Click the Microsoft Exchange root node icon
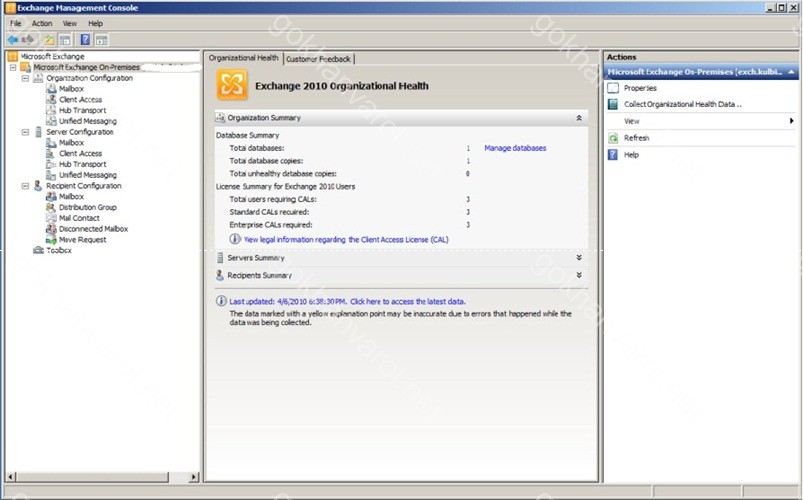The image size is (803, 500). click(x=12, y=56)
